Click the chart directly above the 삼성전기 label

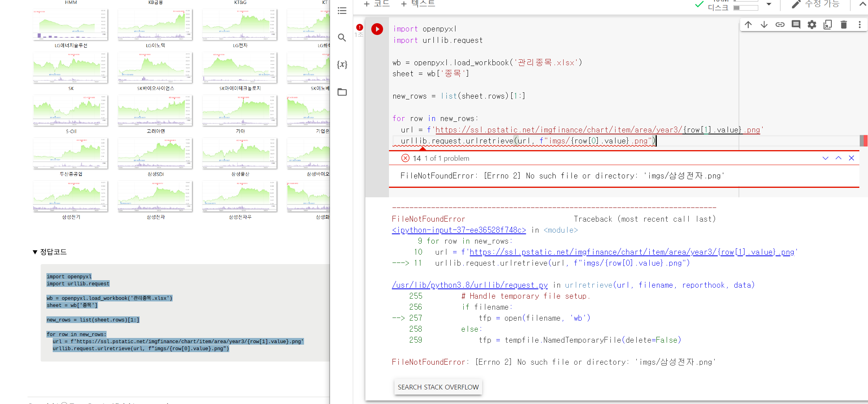tap(71, 196)
